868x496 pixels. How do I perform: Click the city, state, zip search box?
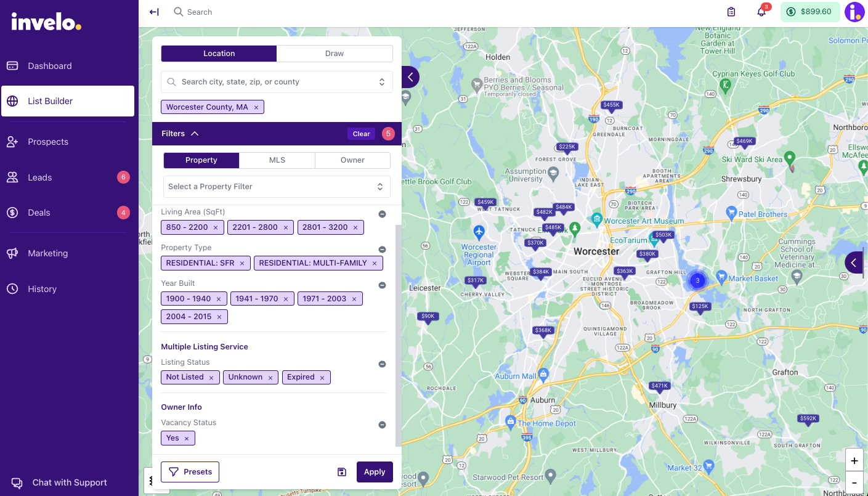click(x=277, y=82)
